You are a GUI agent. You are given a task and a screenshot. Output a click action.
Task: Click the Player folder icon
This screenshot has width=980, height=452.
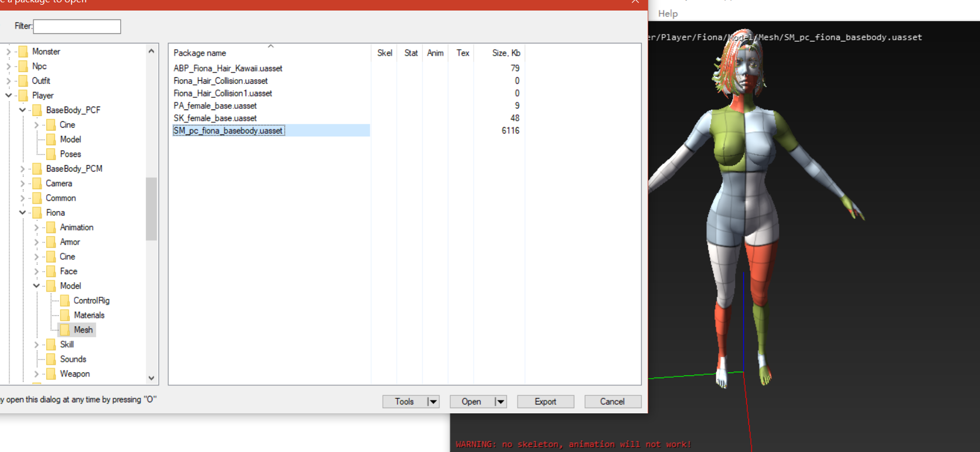point(23,95)
